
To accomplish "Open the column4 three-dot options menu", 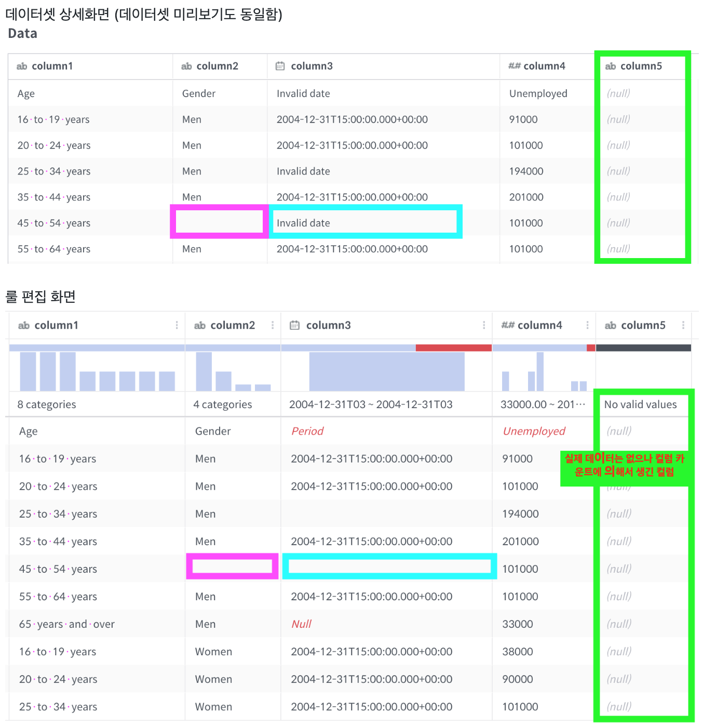I will point(587,325).
